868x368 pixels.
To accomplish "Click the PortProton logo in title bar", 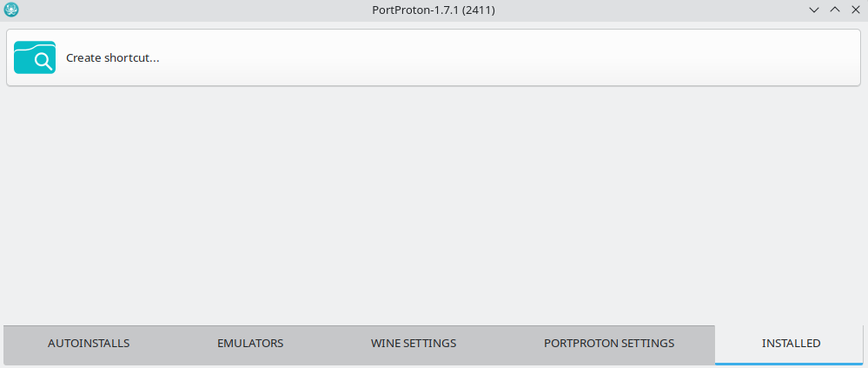I will point(11,10).
